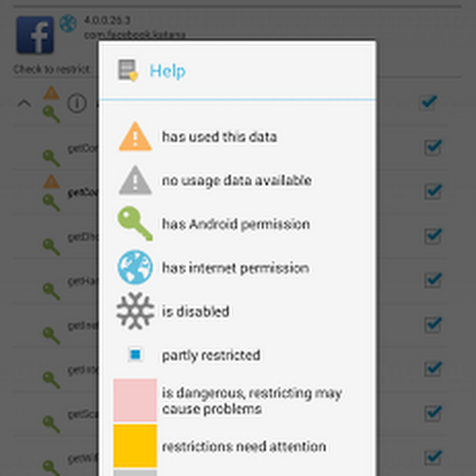Click the 'has internet permission' label text
This screenshot has width=476, height=476.
point(235,268)
